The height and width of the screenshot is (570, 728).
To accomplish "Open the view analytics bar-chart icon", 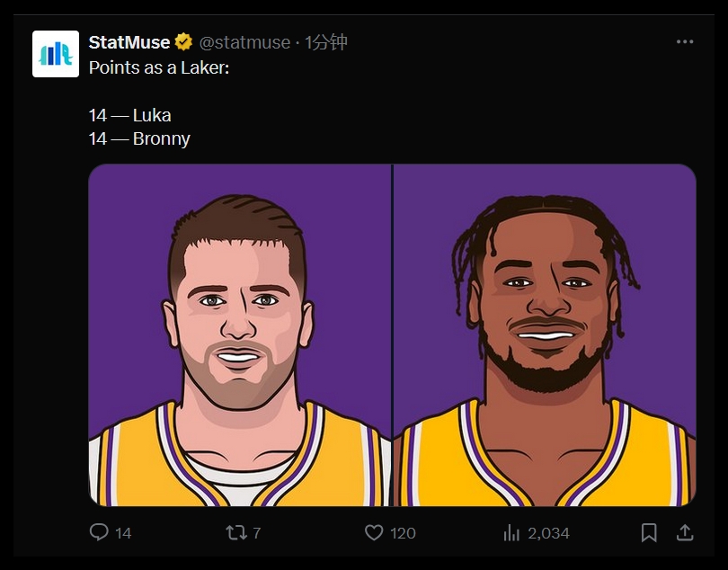I will (x=511, y=532).
